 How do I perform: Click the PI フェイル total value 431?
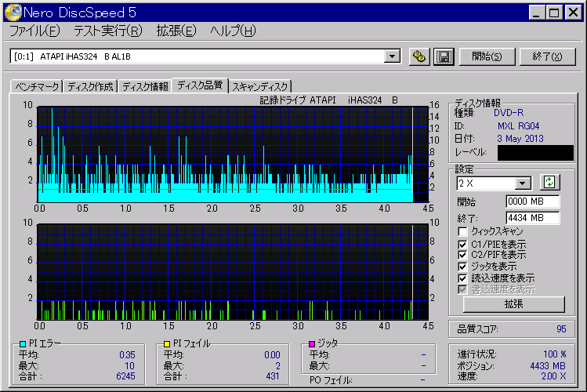tap(273, 376)
